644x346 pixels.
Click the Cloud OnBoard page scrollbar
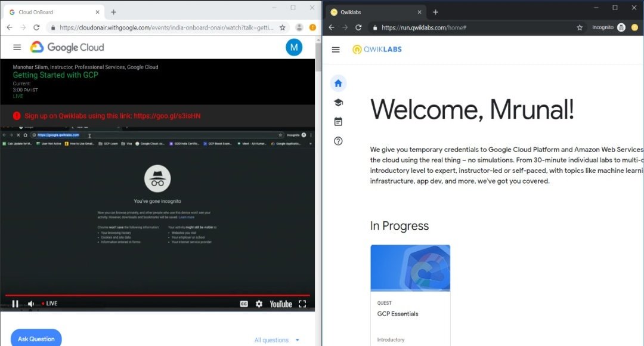point(318,57)
